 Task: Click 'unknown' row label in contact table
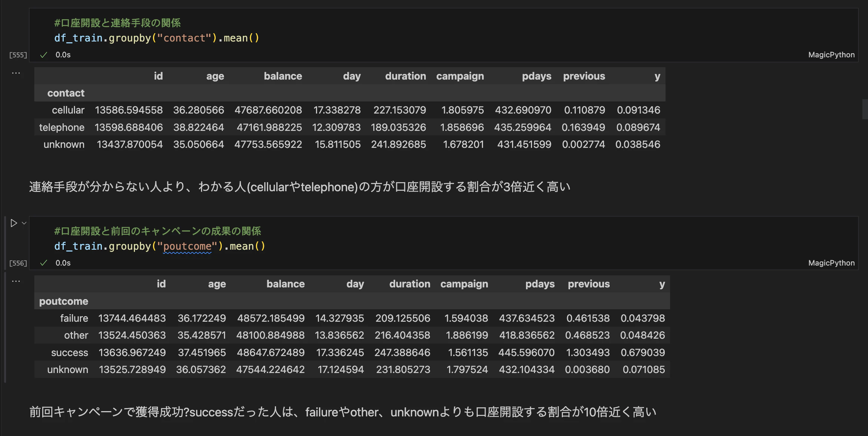click(x=64, y=144)
